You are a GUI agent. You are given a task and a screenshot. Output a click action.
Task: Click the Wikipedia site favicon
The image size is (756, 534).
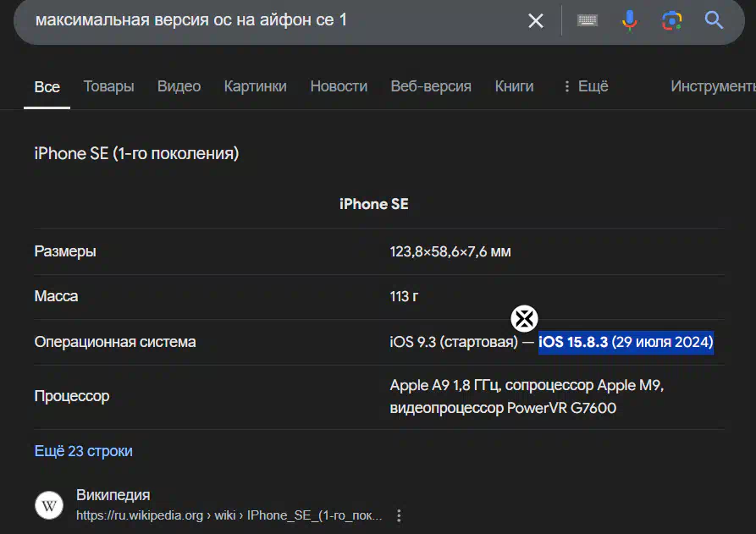pos(49,505)
